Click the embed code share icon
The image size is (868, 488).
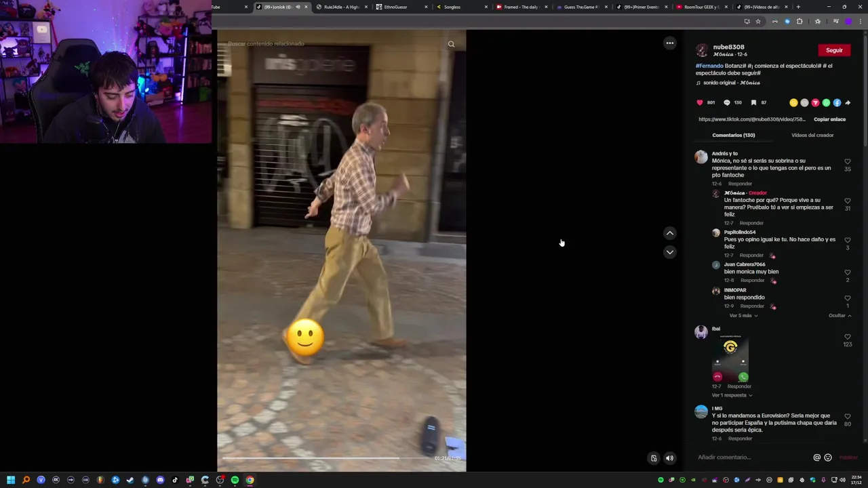point(804,103)
